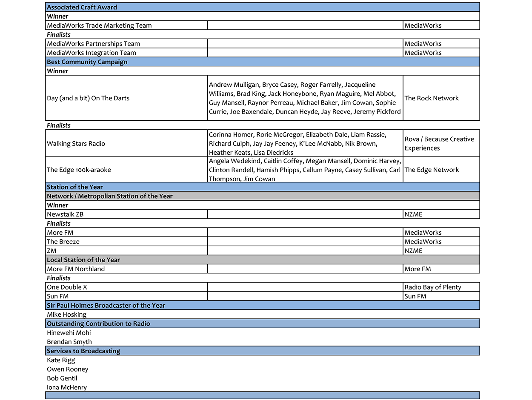Click Winner label under Best Community Campaign

(57, 71)
